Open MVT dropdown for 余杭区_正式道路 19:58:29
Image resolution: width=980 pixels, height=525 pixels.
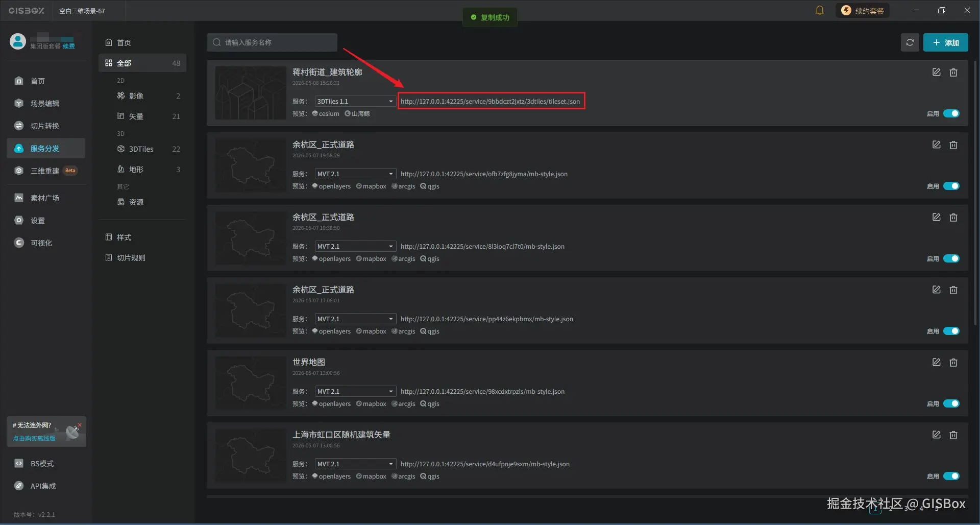(355, 174)
